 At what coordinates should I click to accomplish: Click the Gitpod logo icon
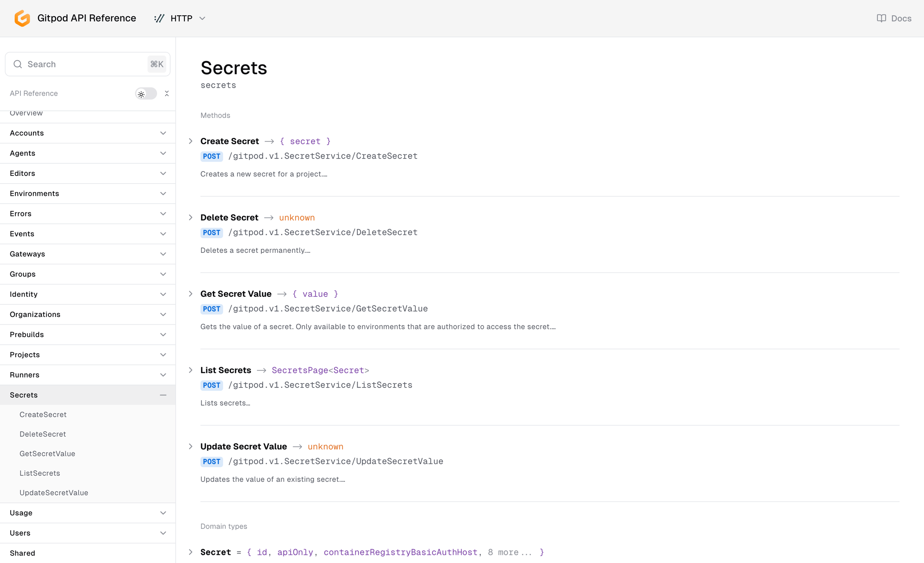click(x=22, y=18)
